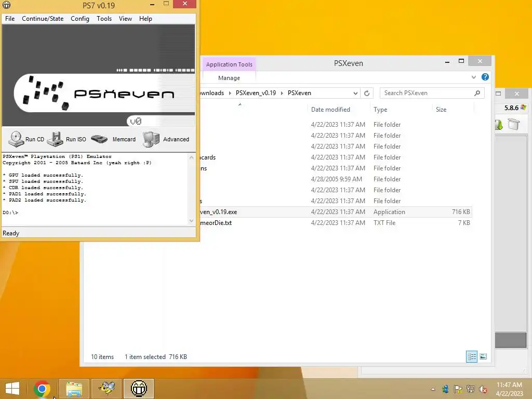Switch to details view layout icon

[472, 356]
